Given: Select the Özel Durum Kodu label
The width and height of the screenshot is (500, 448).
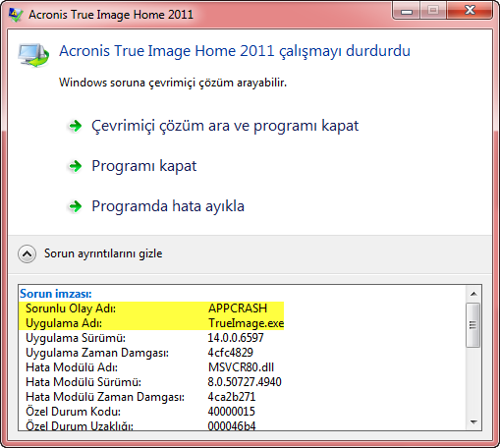Looking at the screenshot, I should 73,412.
